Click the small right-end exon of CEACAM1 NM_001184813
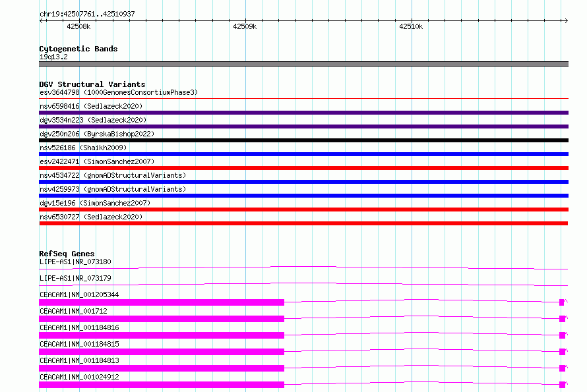Viewport: 587px width, 392px height. tap(562, 368)
